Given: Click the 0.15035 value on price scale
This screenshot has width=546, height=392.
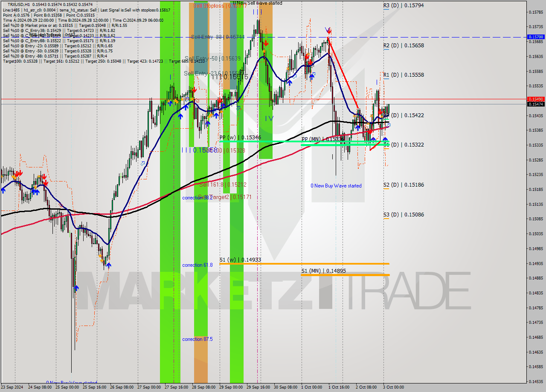Looking at the screenshot, I should tap(536, 234).
